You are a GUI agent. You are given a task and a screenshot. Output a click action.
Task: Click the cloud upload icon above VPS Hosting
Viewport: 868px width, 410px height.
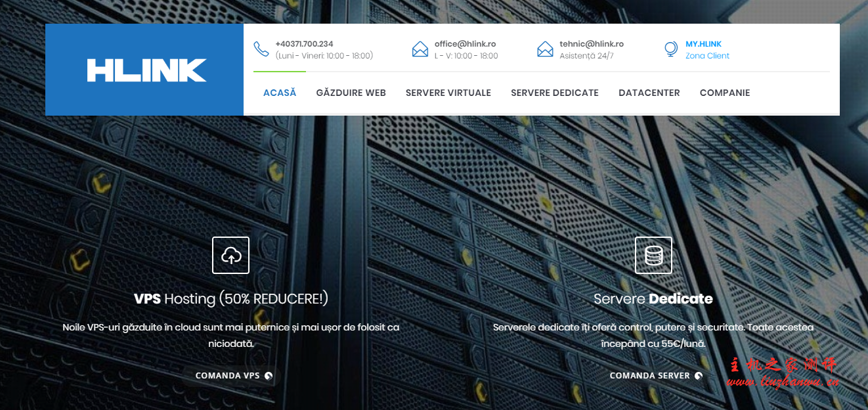pyautogui.click(x=231, y=255)
